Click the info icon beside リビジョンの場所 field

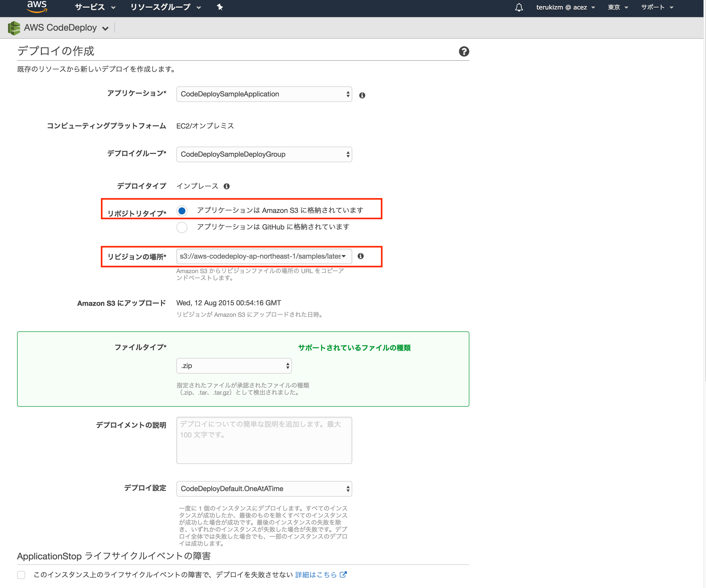coord(361,256)
